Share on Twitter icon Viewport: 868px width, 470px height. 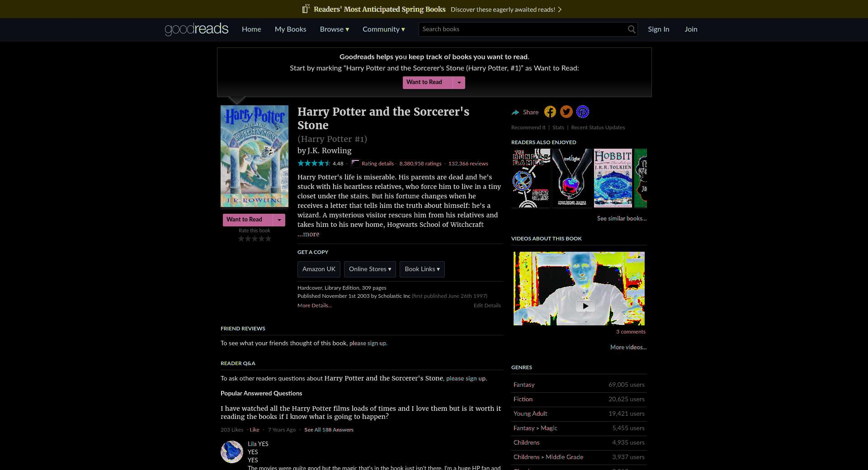click(x=566, y=112)
